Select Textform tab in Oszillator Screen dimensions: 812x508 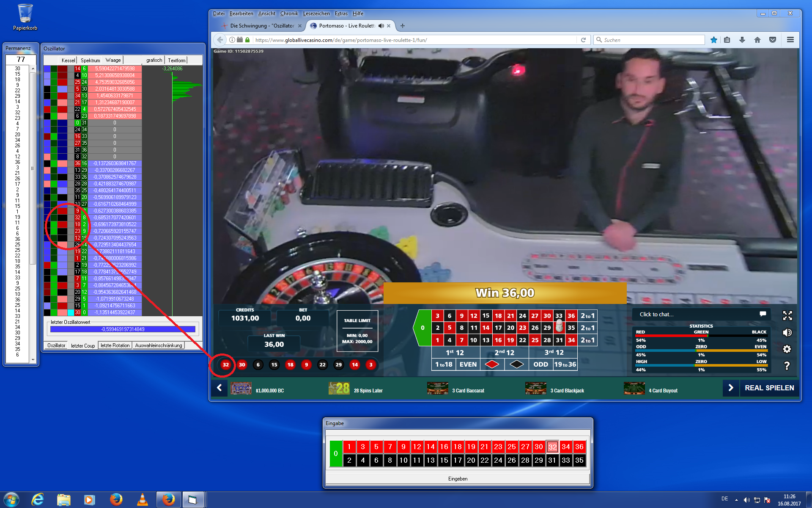pos(177,60)
